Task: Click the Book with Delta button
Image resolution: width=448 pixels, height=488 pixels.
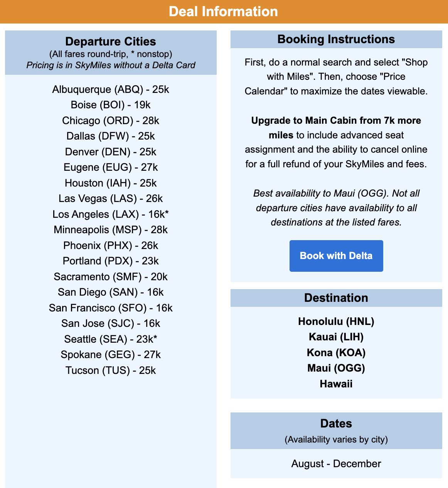Action: pyautogui.click(x=336, y=256)
